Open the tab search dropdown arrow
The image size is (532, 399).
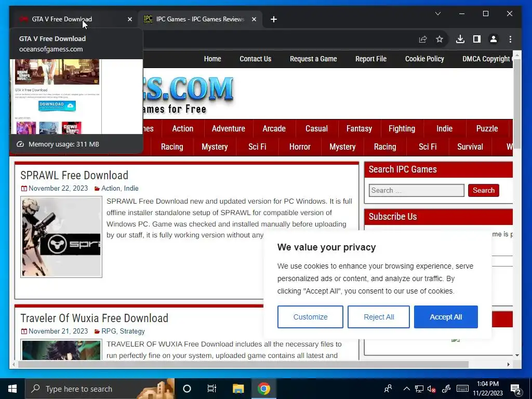[x=438, y=14]
